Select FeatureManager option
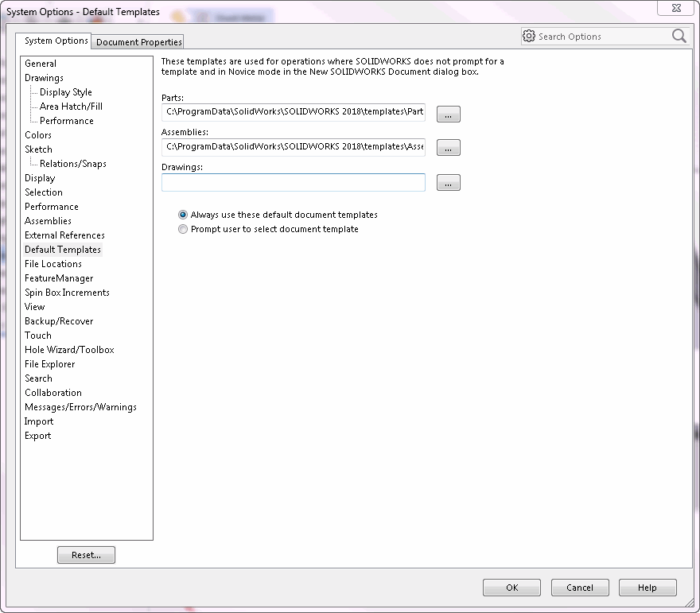This screenshot has width=700, height=613. 59,278
